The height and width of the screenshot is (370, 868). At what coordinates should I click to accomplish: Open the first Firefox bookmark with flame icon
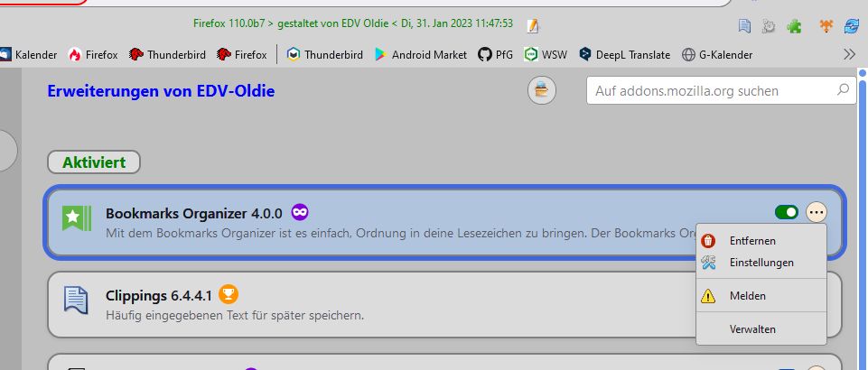pos(92,55)
